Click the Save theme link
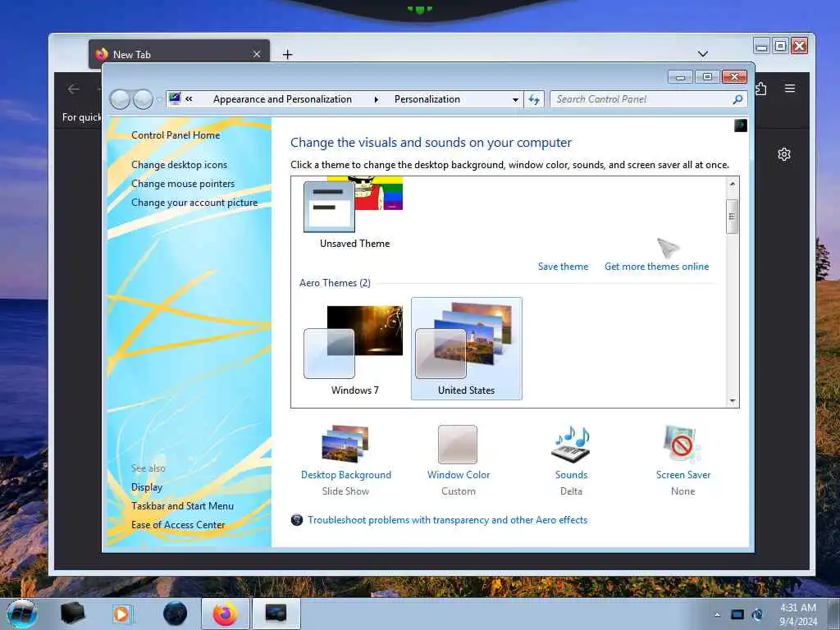This screenshot has width=840, height=630. pos(563,267)
